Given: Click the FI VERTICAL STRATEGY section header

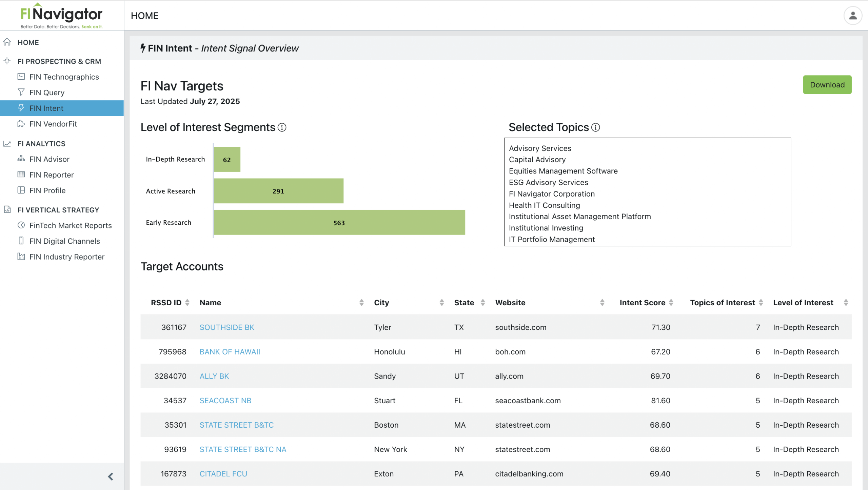Looking at the screenshot, I should click(58, 210).
